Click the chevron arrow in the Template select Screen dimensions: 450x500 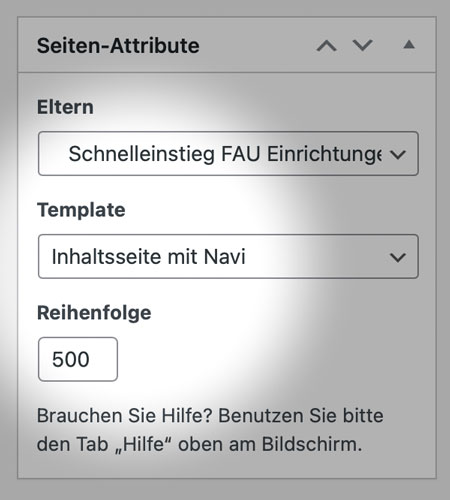tap(398, 257)
